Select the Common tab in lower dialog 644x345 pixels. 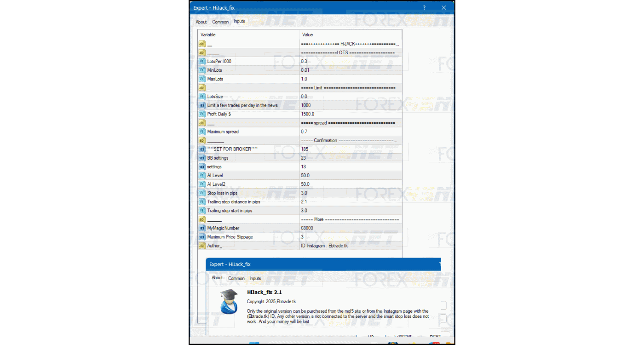236,278
